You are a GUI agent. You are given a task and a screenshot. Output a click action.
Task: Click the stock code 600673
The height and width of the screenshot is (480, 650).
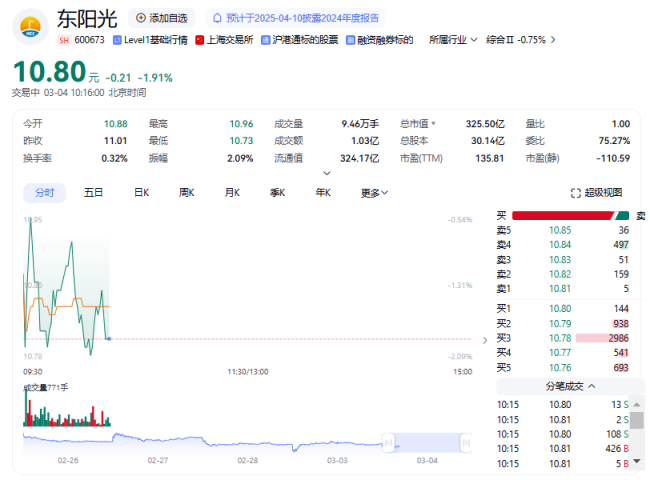click(x=89, y=40)
